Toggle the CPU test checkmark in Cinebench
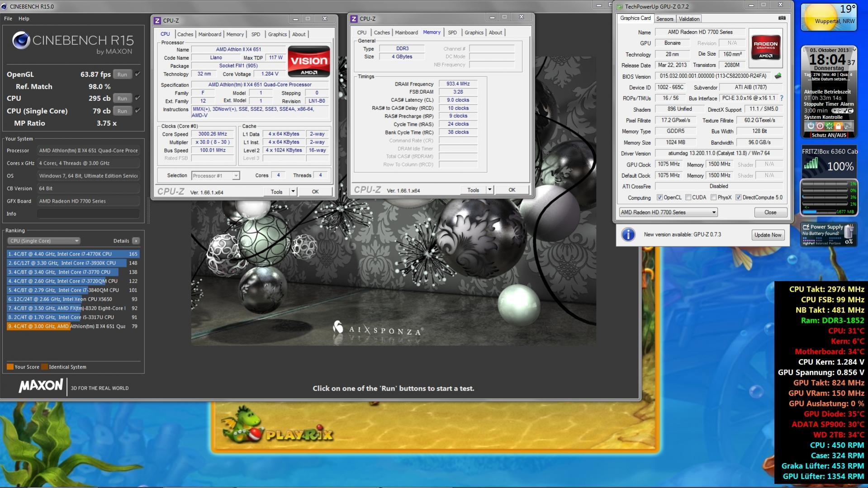The width and height of the screenshot is (868, 488). pyautogui.click(x=138, y=98)
